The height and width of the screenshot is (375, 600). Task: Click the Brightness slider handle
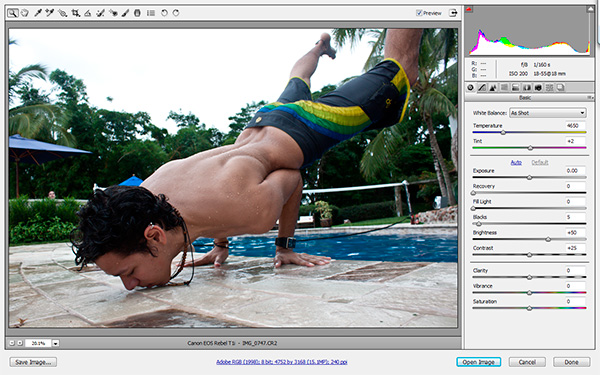tap(548, 240)
